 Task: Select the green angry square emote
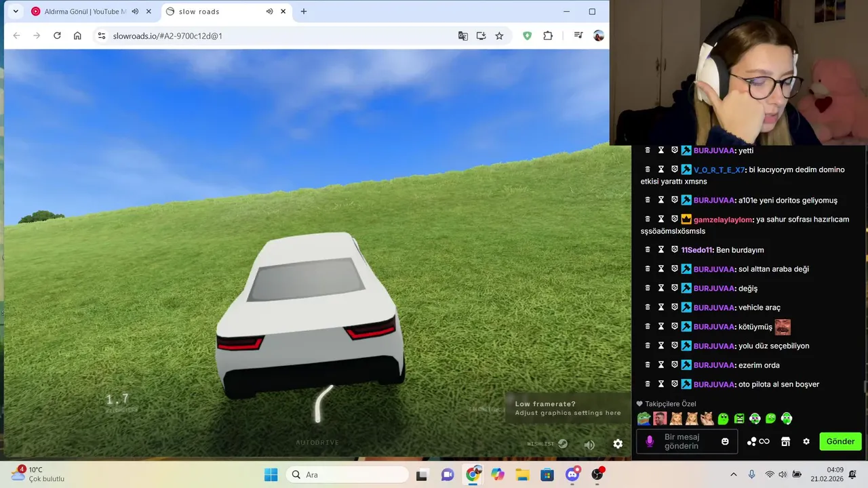coord(739,419)
